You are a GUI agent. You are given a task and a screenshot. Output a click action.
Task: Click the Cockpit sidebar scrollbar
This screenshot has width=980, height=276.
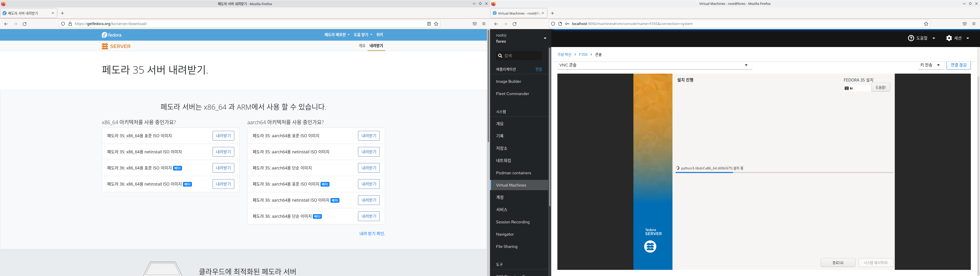(550, 127)
